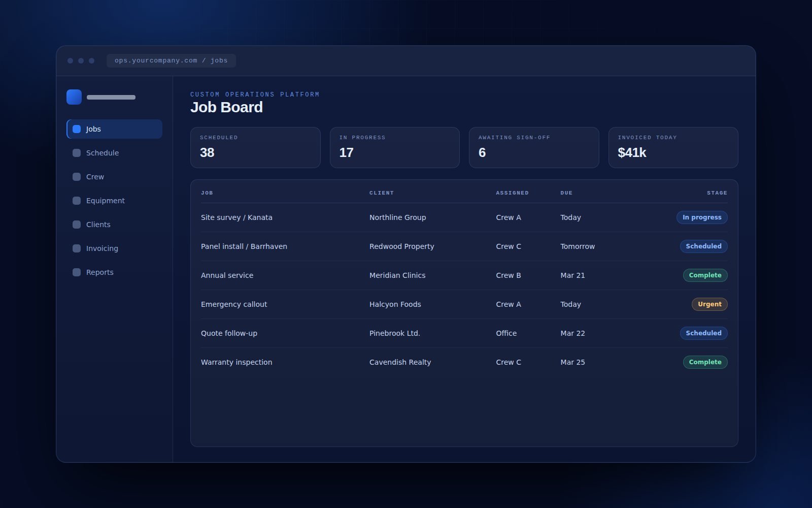Open the Invoiced Today $41k card
The width and height of the screenshot is (812, 508).
(673, 147)
